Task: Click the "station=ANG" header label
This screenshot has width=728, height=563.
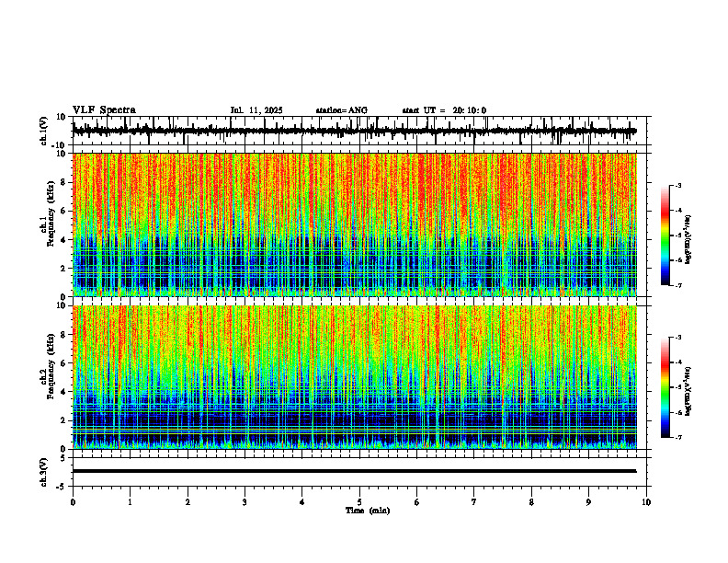Action: pos(342,110)
